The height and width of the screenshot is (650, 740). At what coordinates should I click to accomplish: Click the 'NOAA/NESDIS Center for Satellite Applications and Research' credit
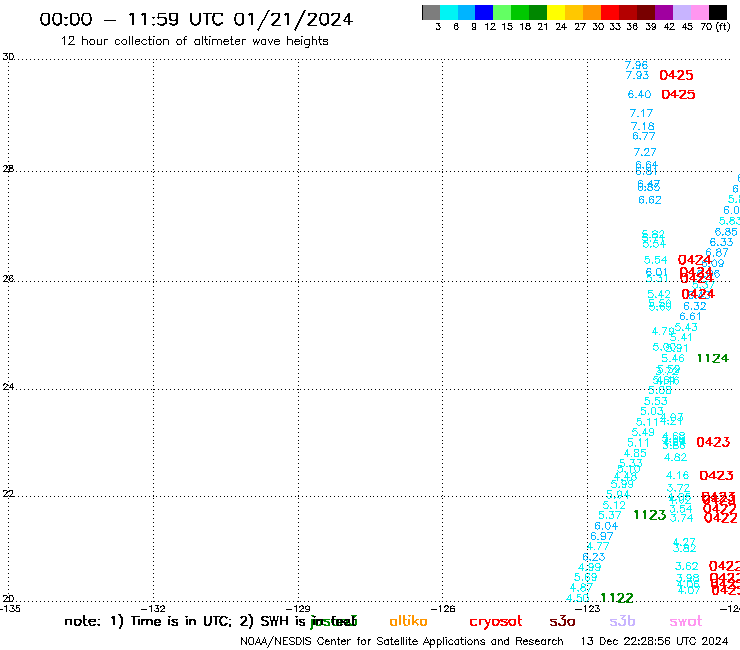[x=402, y=641]
